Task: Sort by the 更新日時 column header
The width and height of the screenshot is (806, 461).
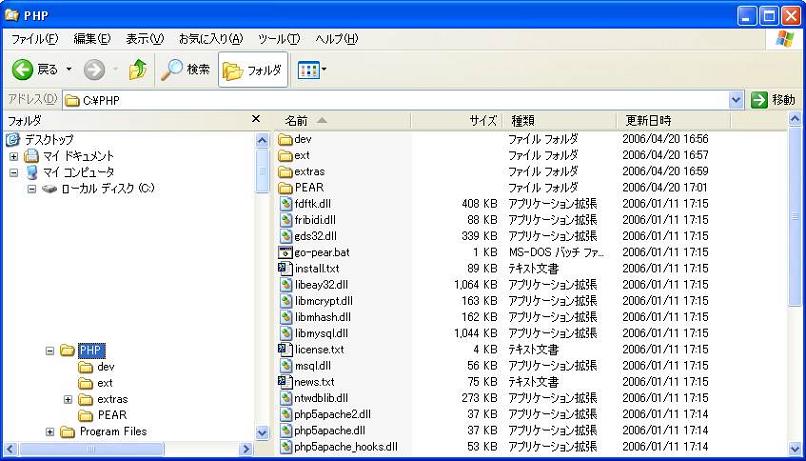Action: 673,121
